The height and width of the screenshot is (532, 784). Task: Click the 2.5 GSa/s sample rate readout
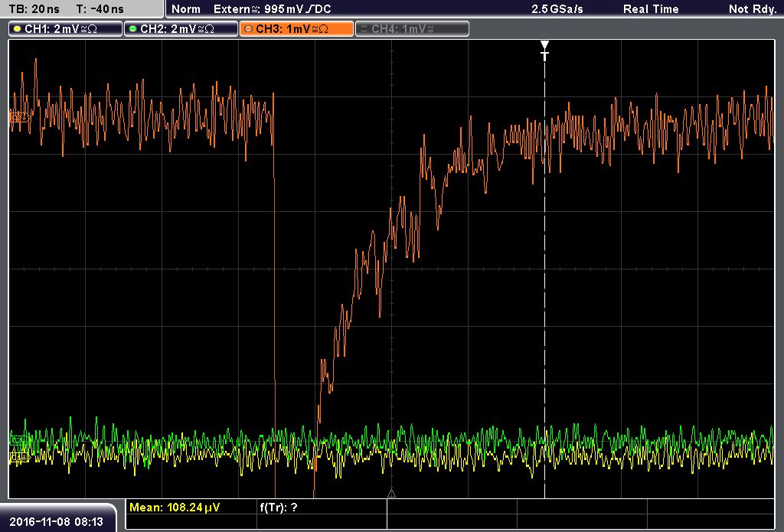(557, 9)
